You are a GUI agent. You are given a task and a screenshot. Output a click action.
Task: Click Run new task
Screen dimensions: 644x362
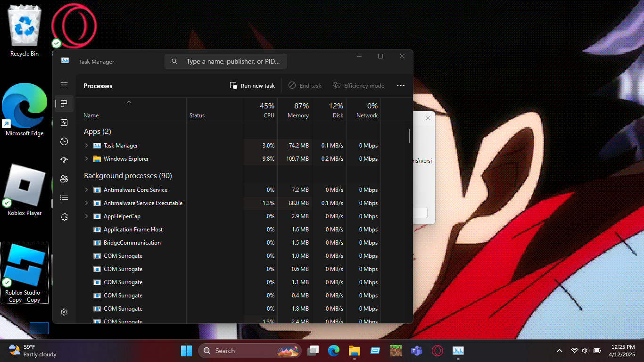252,86
